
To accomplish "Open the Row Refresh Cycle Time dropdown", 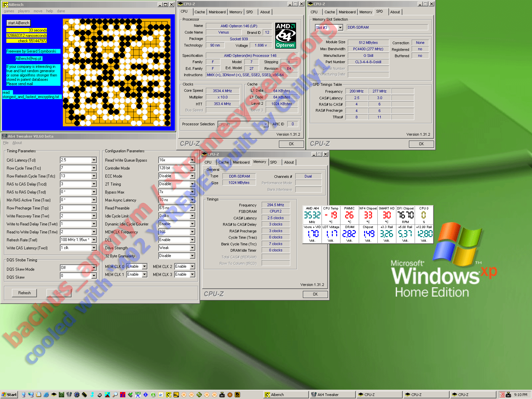I will click(x=94, y=176).
